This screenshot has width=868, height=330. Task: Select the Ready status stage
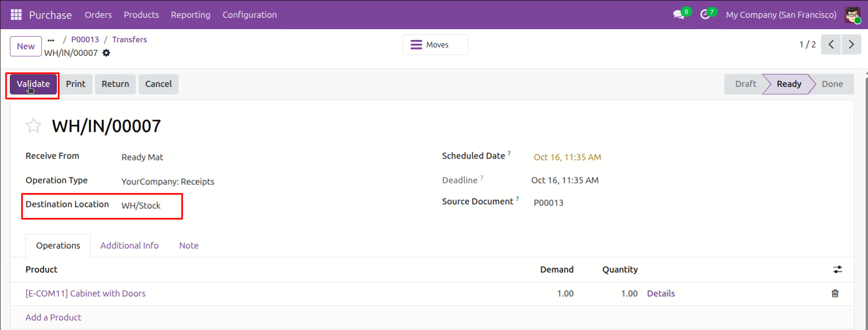click(x=789, y=84)
